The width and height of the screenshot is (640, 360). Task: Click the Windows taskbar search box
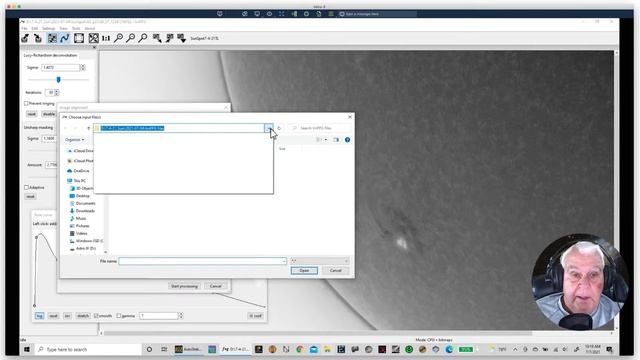pos(88,349)
